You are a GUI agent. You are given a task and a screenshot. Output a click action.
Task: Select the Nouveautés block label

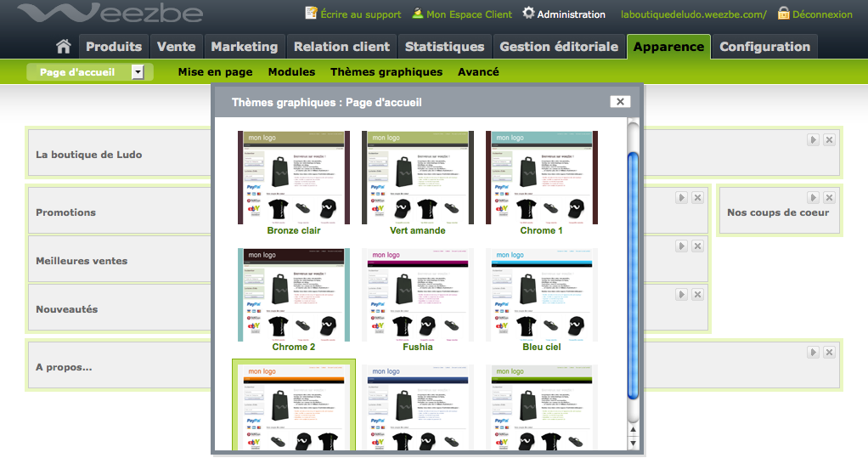click(66, 309)
